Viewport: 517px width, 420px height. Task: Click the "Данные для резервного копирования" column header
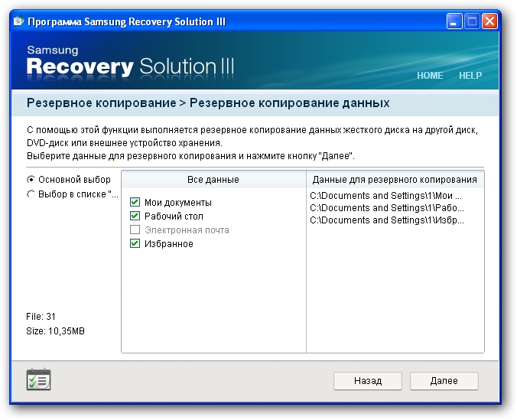[x=395, y=180]
